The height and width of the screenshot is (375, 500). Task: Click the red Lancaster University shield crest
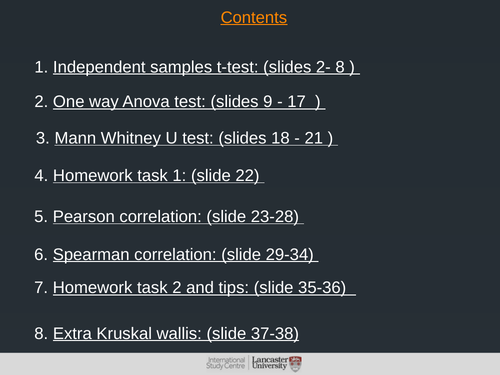[295, 364]
